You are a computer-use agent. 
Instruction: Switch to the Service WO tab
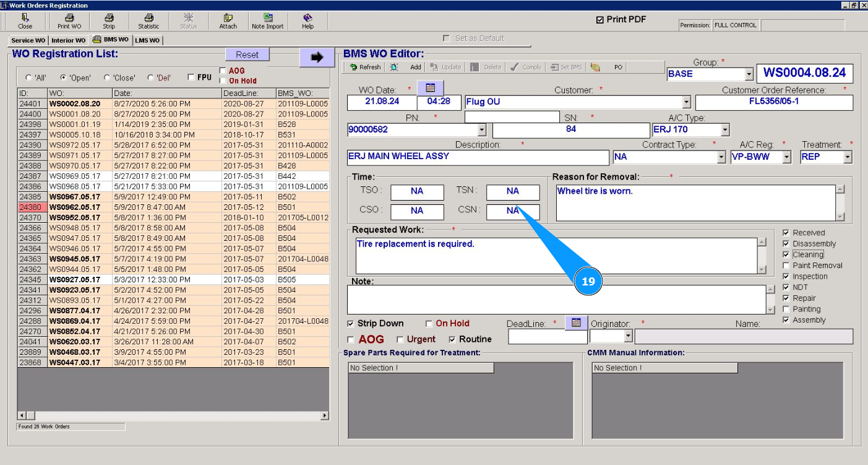click(28, 40)
